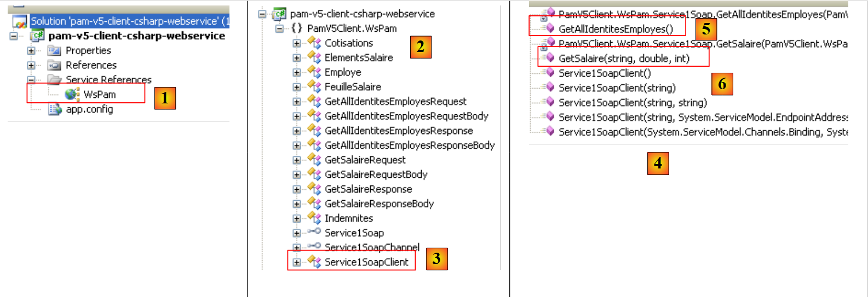
Task: Click the GetSalaire method cube icon
Action: click(x=549, y=58)
